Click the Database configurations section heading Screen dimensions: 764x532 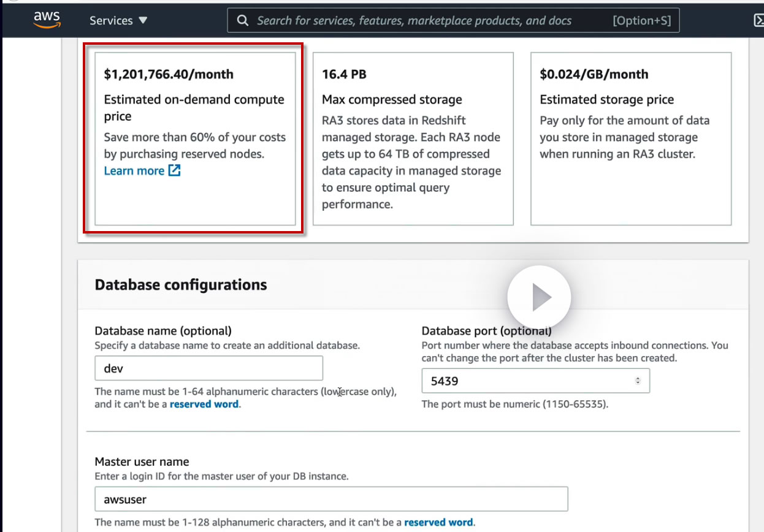(x=181, y=285)
